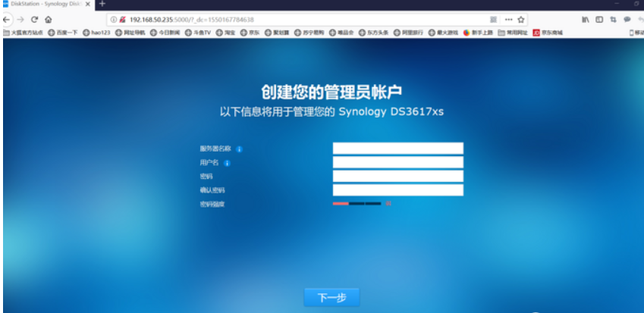The height and width of the screenshot is (313, 644).
Task: Open the browser home page
Action: pyautogui.click(x=49, y=20)
